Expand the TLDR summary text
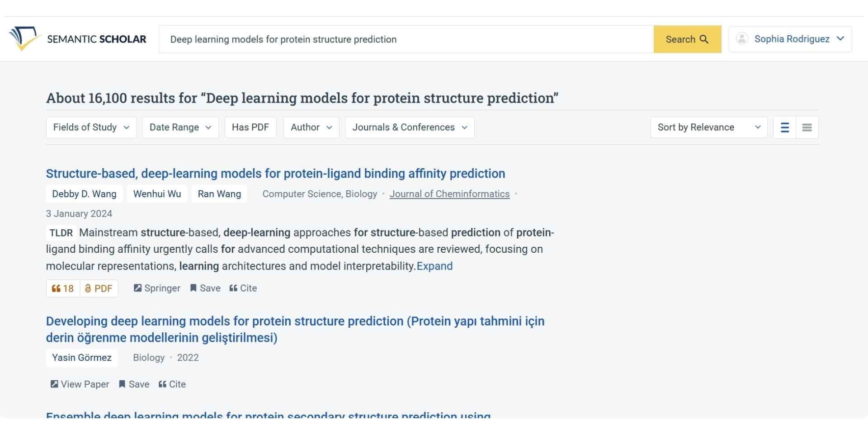The image size is (868, 434). [434, 266]
